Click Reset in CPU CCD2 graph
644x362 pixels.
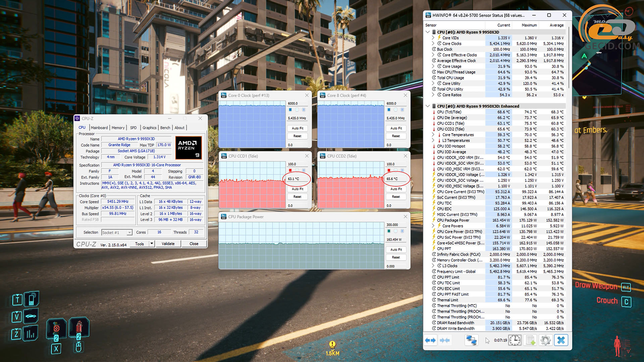point(396,197)
